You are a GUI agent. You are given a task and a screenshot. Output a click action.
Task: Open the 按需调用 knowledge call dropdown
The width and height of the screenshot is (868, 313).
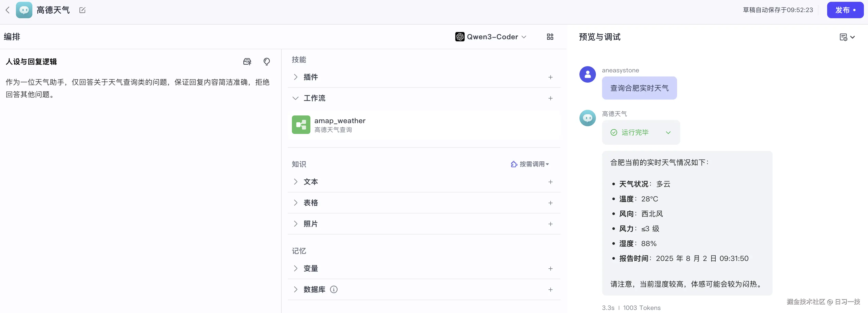click(x=530, y=164)
